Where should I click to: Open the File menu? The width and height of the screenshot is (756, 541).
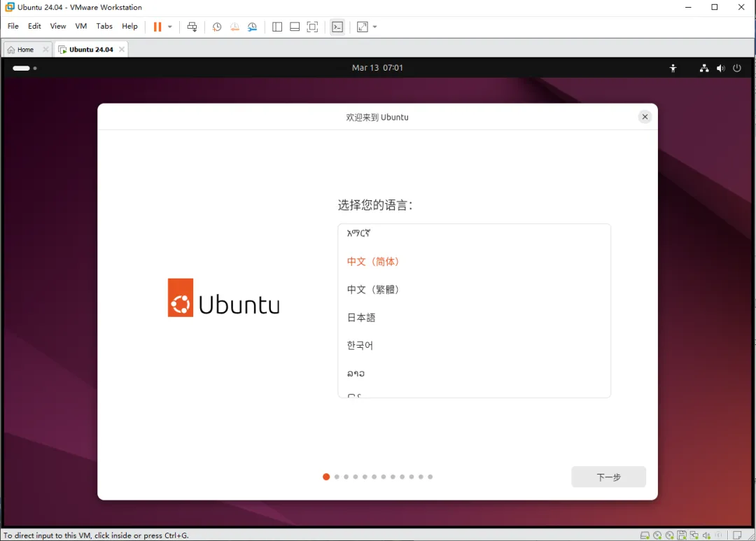tap(13, 26)
